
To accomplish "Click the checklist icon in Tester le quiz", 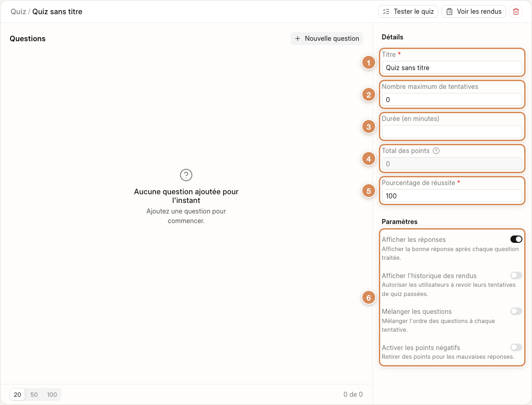I will (x=386, y=11).
